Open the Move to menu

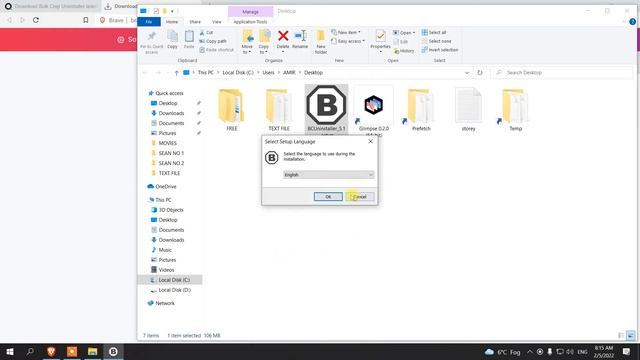(247, 42)
